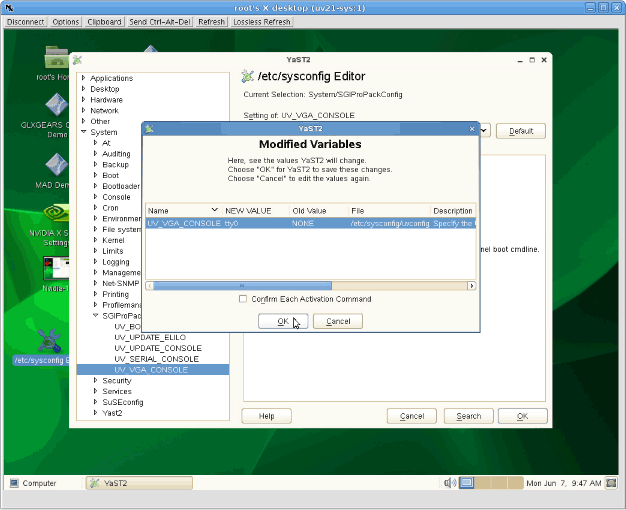Select UV_UPDATE_ELILO in the tree

coord(150,337)
